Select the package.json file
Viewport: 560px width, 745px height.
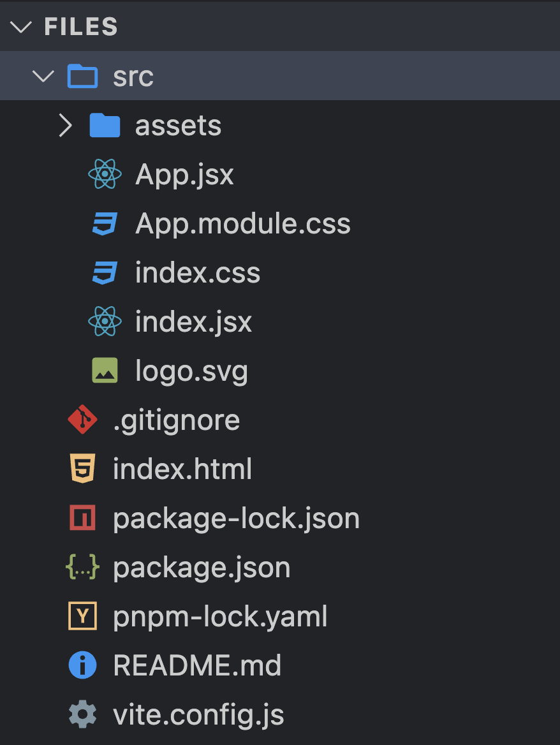202,567
